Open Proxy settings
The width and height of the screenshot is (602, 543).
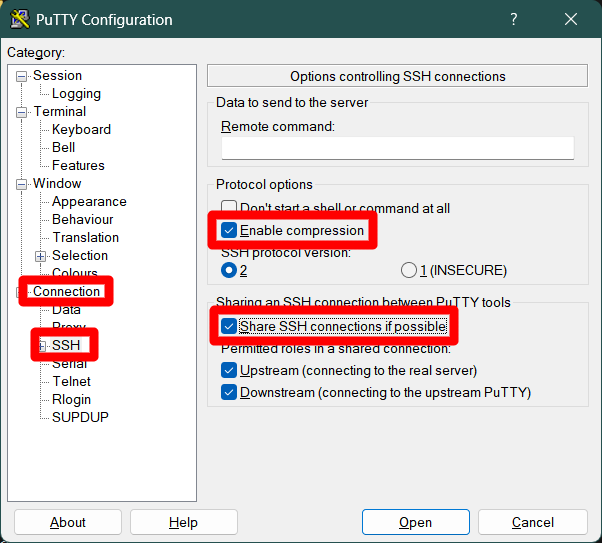tap(69, 326)
